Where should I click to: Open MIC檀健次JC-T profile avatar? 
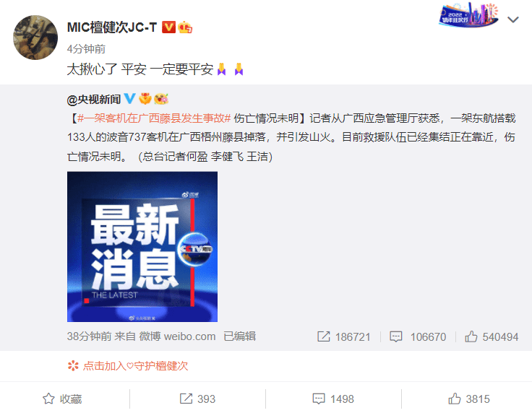coord(35,38)
